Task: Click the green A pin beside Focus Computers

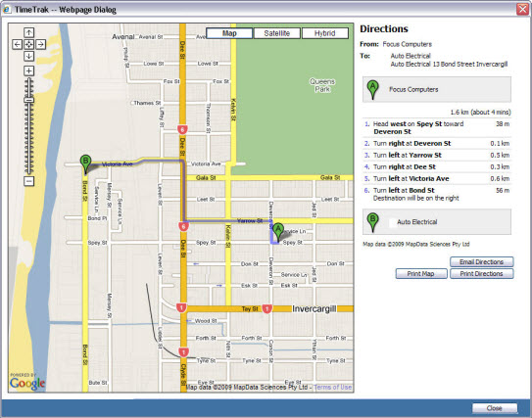Action: click(373, 89)
